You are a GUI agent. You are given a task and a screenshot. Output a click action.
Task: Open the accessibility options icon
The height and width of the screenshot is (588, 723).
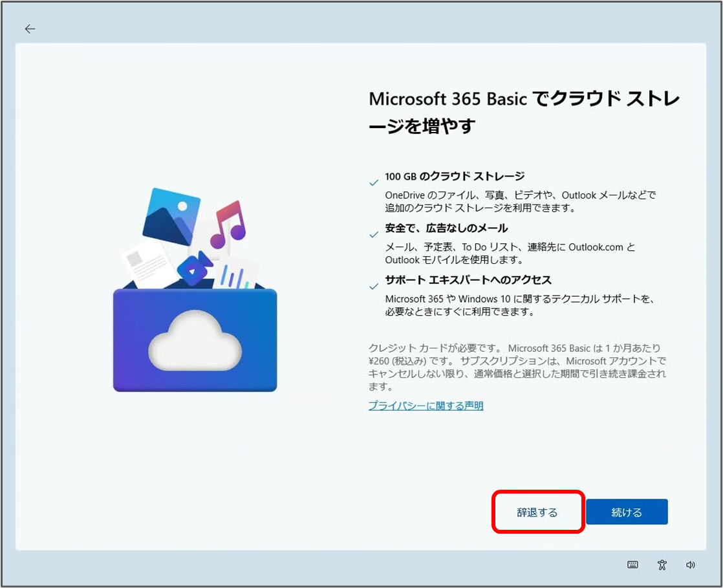pos(662,564)
